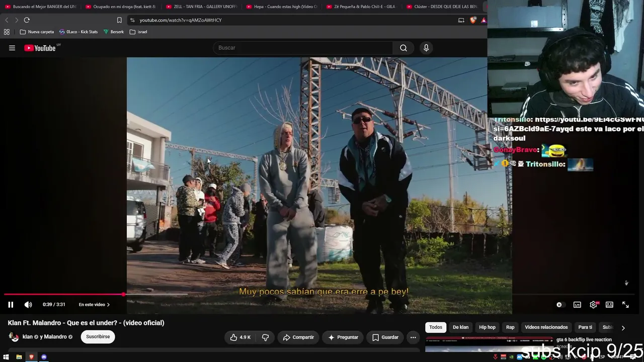Screen dimensions: 644x362
Task: Open the Berserk bookmark
Action: [114, 32]
